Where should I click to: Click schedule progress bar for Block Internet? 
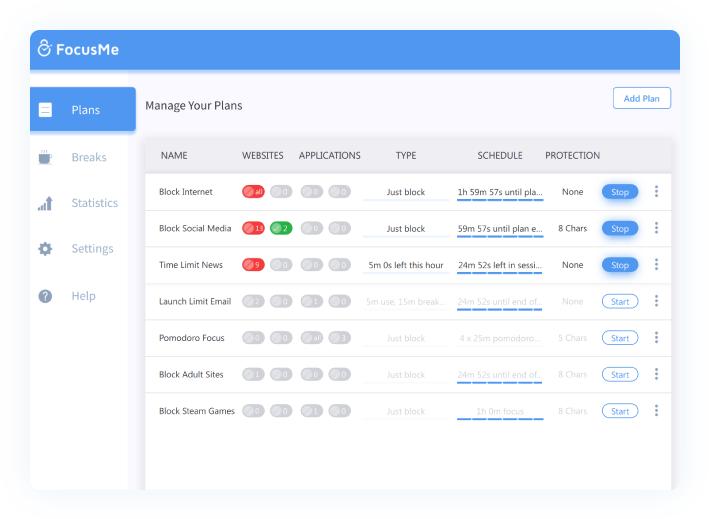pos(500,200)
